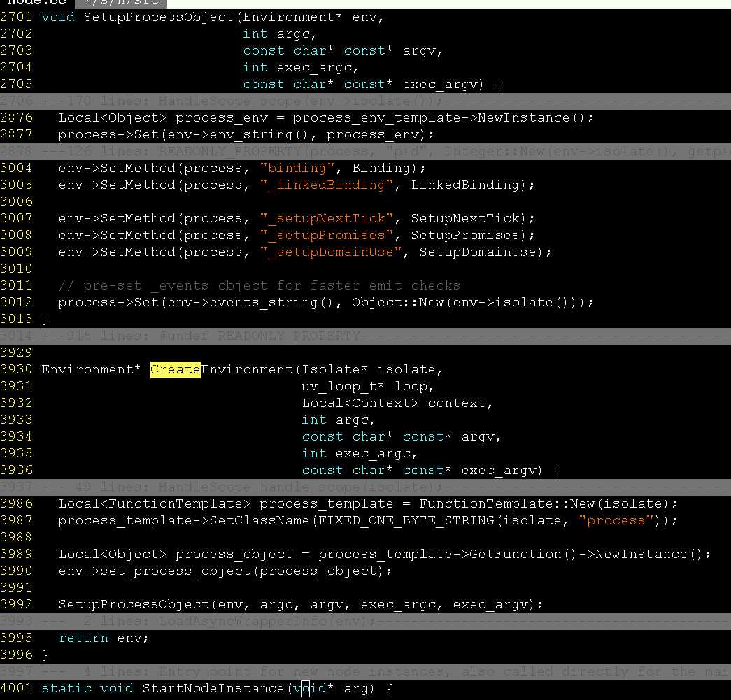Click 'uv_loop_t*' on line 3931
Viewport: 731px width, 700px height.
tap(343, 386)
